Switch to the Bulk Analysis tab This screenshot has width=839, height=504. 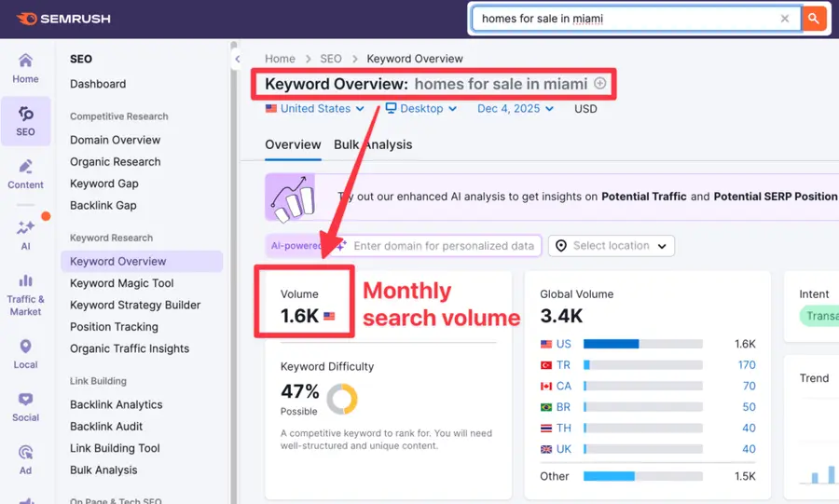coord(373,144)
